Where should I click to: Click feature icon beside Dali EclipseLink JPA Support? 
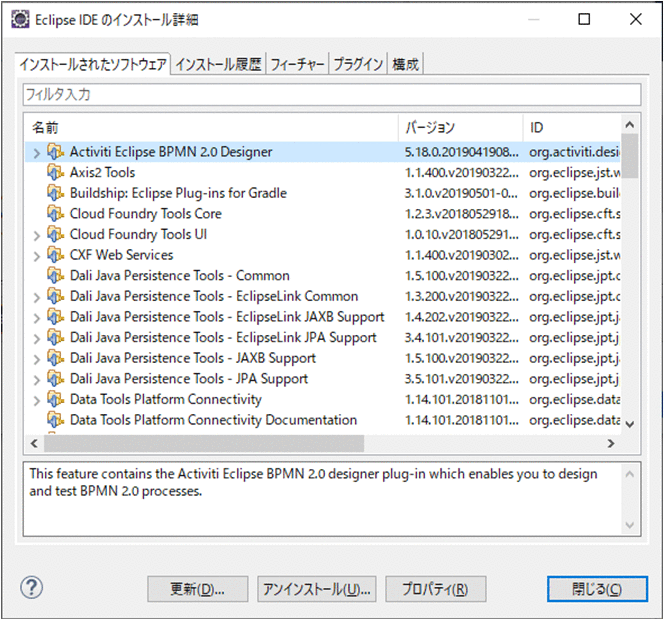click(x=55, y=338)
